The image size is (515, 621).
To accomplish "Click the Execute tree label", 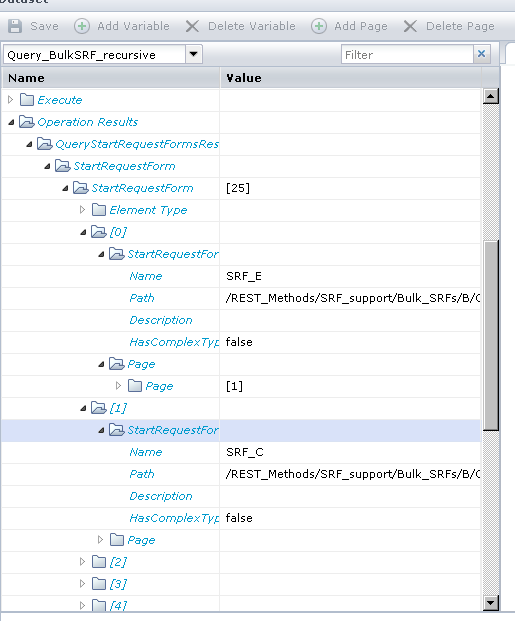I will click(60, 100).
